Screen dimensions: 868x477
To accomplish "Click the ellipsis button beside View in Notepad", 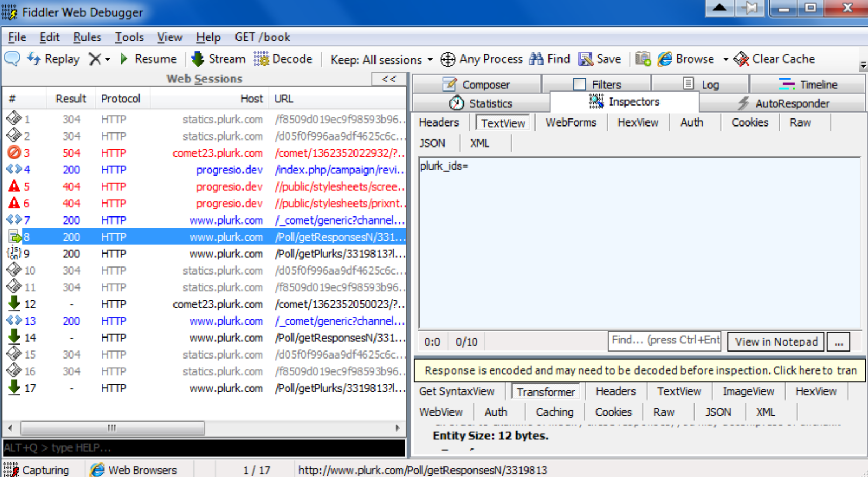I will pyautogui.click(x=839, y=342).
